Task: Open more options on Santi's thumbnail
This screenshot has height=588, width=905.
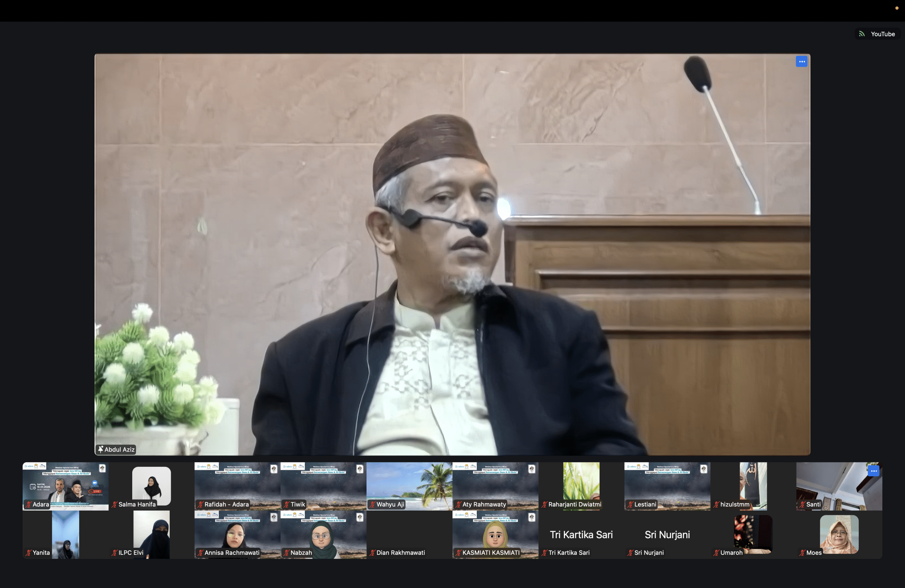Action: (x=874, y=471)
